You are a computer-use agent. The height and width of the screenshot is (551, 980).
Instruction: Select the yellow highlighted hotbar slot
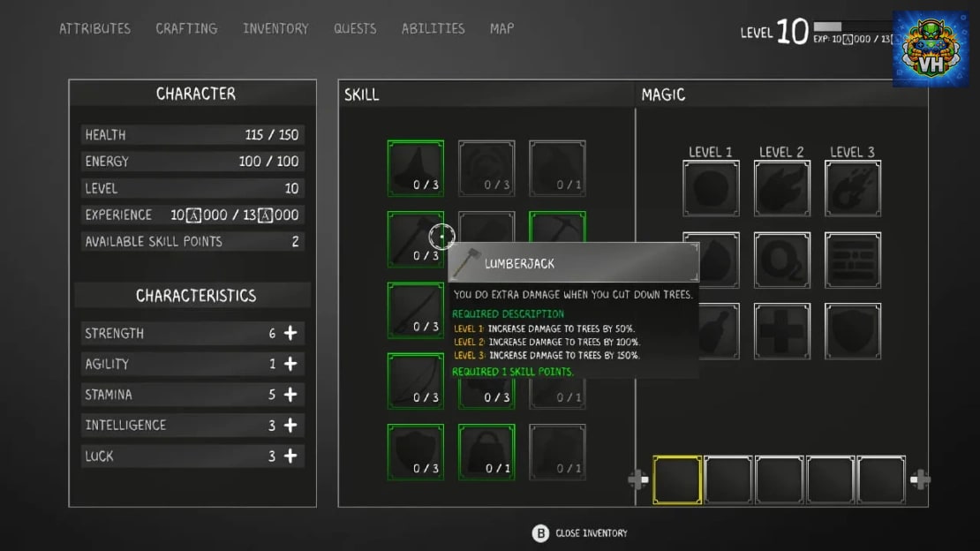coord(677,479)
